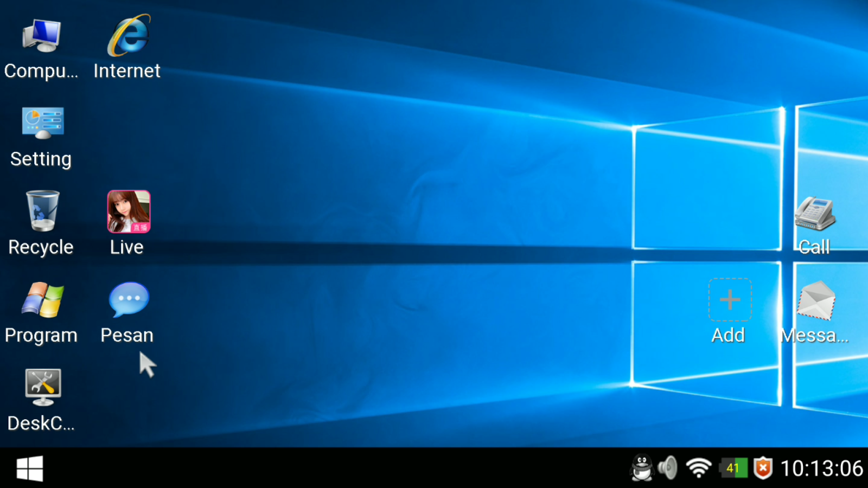Open the security shield tray icon

762,467
